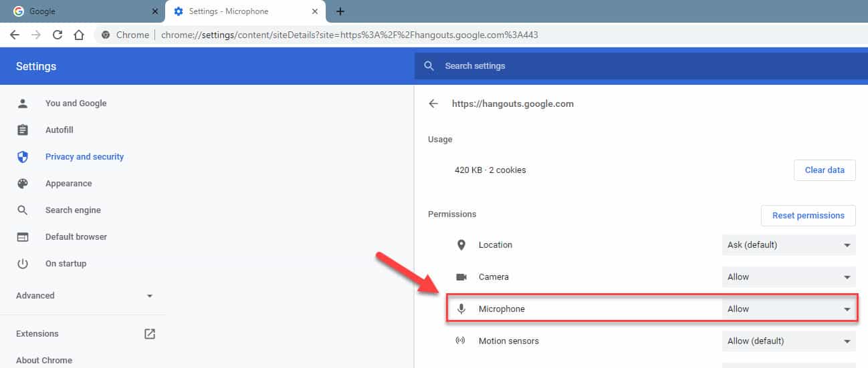Open Default browser settings

[76, 237]
